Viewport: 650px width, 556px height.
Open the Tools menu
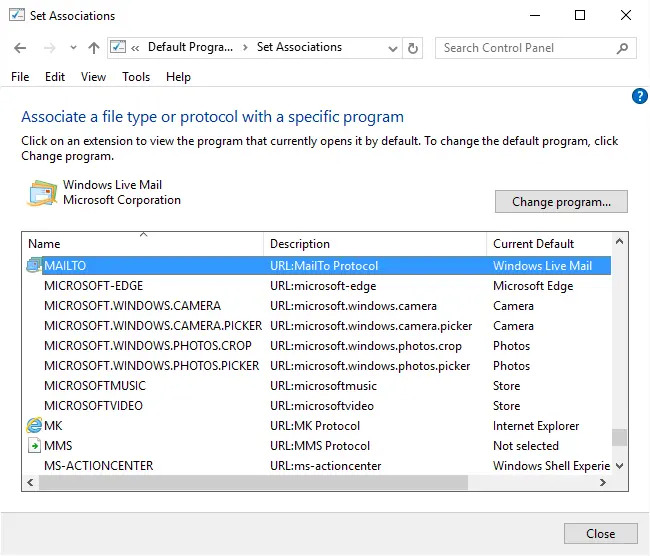pos(136,77)
